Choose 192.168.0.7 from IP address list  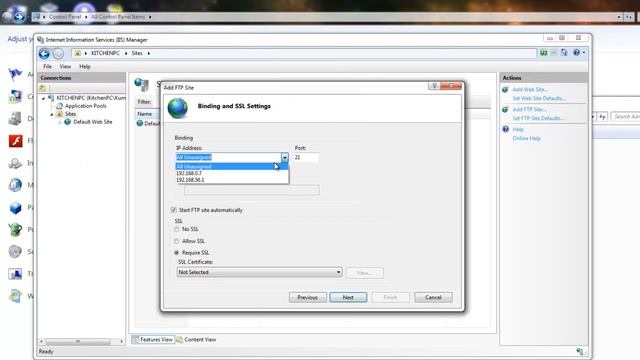(232, 173)
